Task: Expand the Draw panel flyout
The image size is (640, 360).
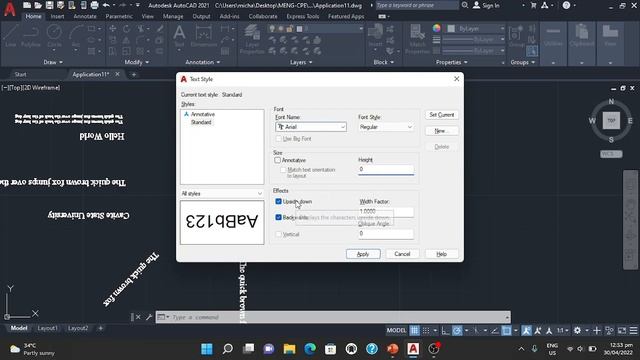Action: 53,62
